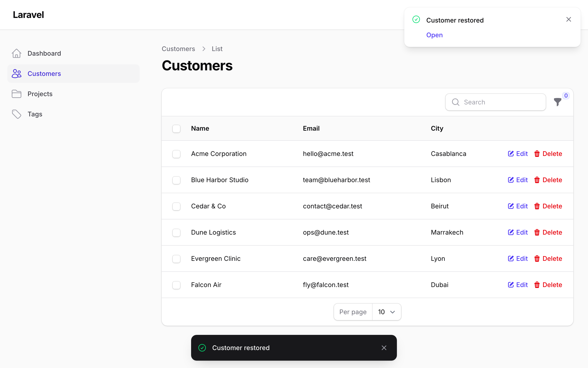Click the hello@acme.test email cell
This screenshot has width=588, height=368.
[328, 154]
